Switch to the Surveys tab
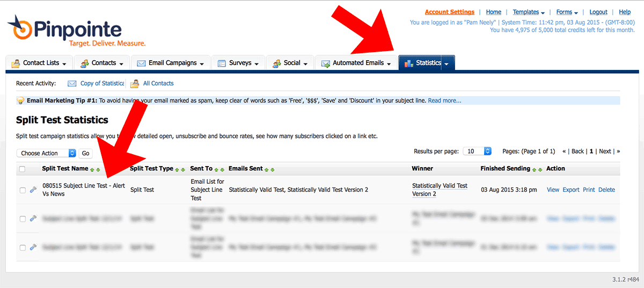The image size is (644, 288). click(239, 63)
